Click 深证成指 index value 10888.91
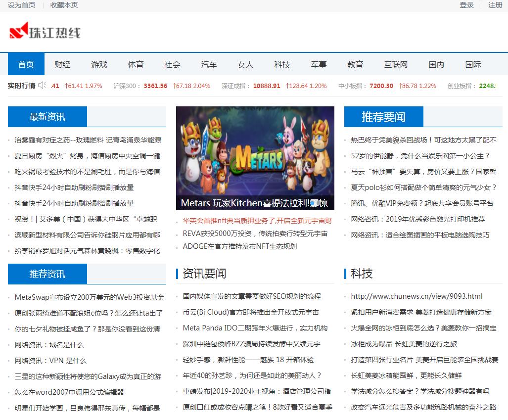 tap(267, 86)
